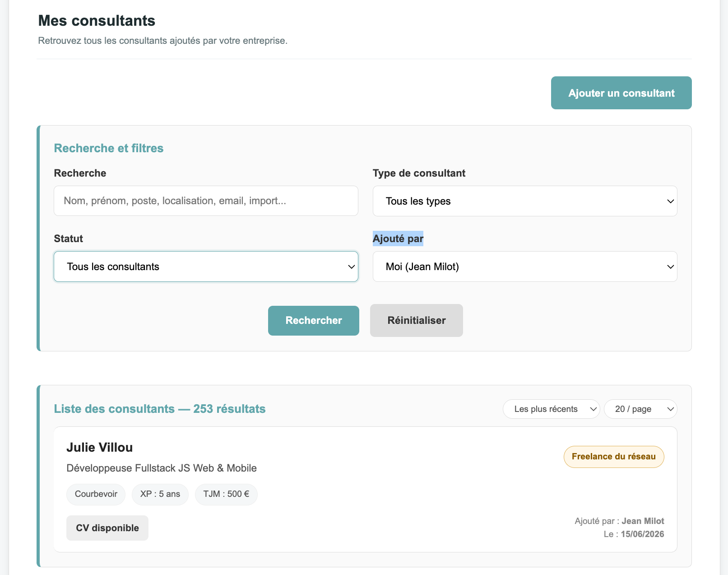The height and width of the screenshot is (575, 728).
Task: Open the Les plus récents sort dropdown
Action: (552, 409)
